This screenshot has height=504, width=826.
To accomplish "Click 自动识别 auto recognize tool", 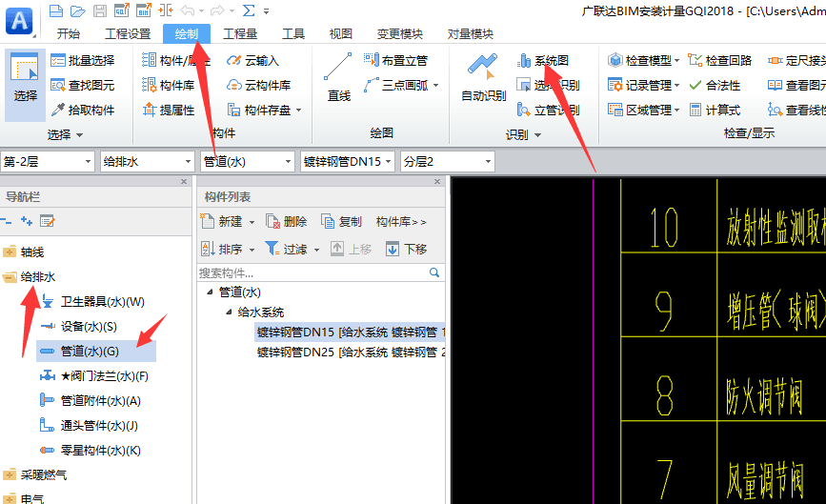I will (x=484, y=77).
